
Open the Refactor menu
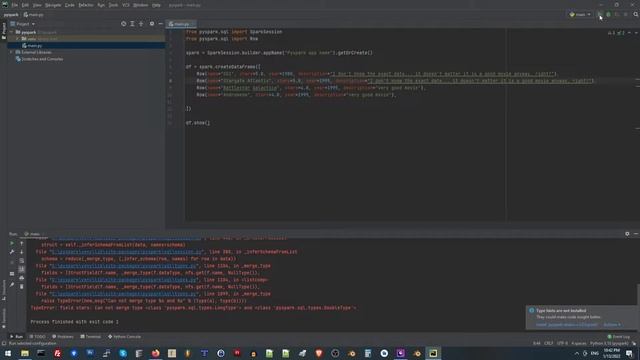pyautogui.click(x=86, y=5)
